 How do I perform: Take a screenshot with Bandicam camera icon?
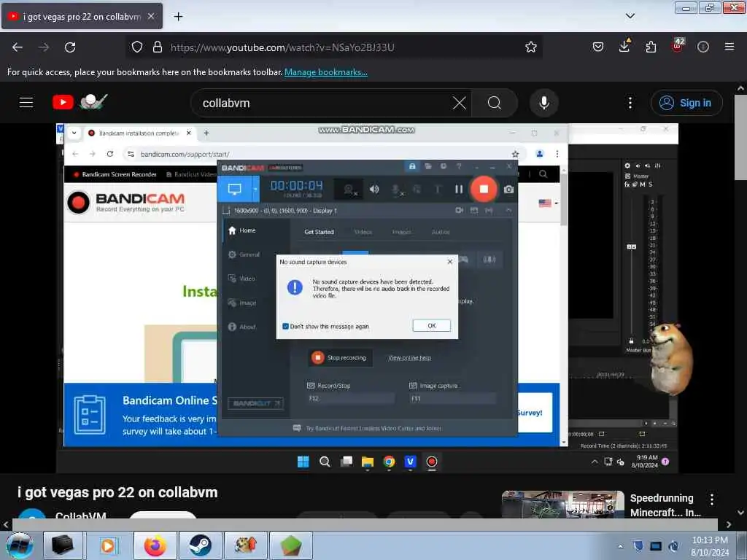pyautogui.click(x=508, y=190)
